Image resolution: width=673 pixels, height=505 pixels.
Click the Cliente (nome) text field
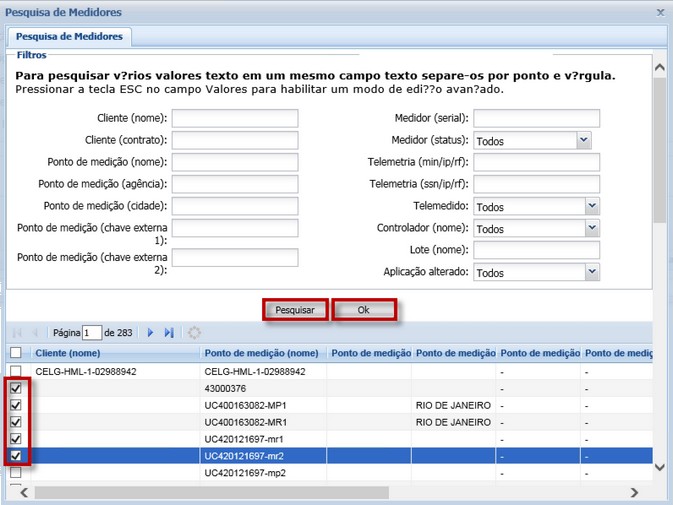click(235, 118)
